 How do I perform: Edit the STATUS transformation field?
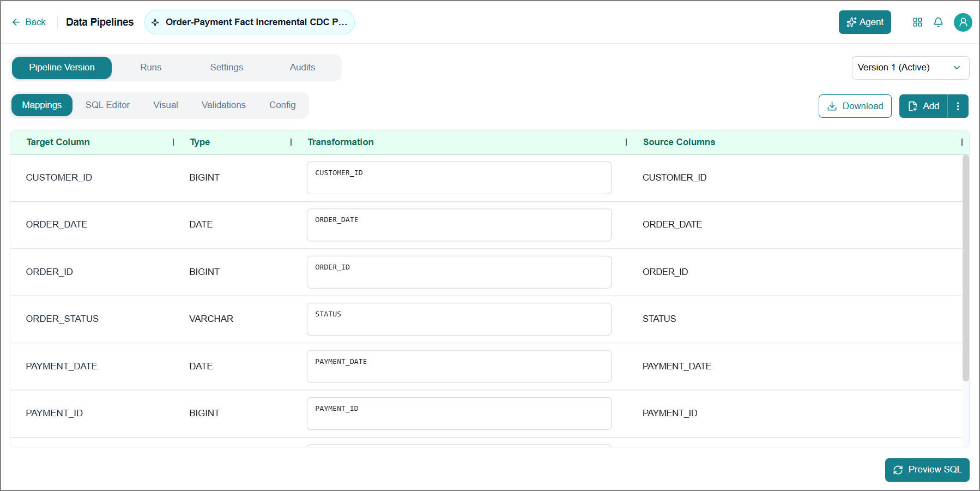(x=459, y=319)
